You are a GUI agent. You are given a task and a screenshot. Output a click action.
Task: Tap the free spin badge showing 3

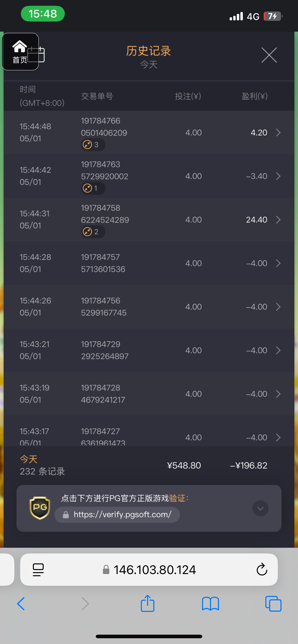93,145
